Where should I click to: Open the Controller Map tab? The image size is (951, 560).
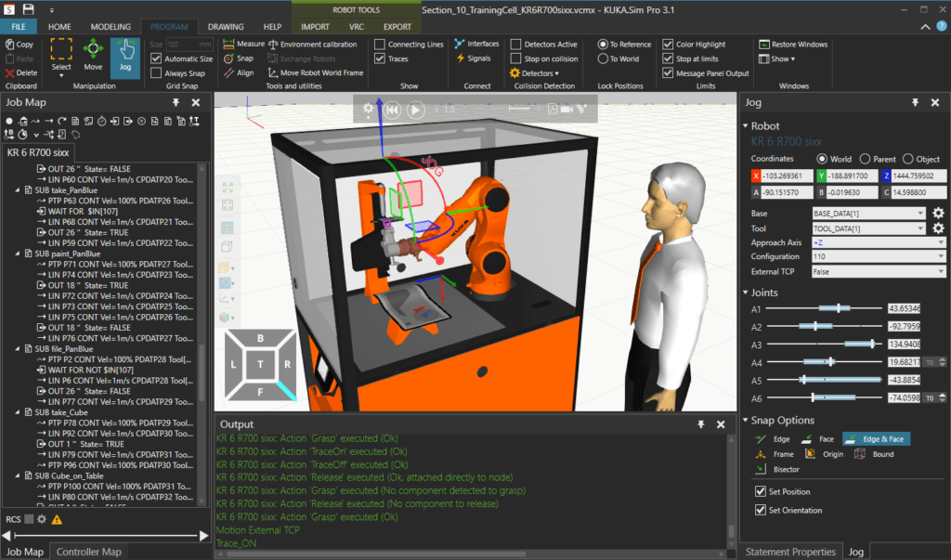[x=88, y=551]
